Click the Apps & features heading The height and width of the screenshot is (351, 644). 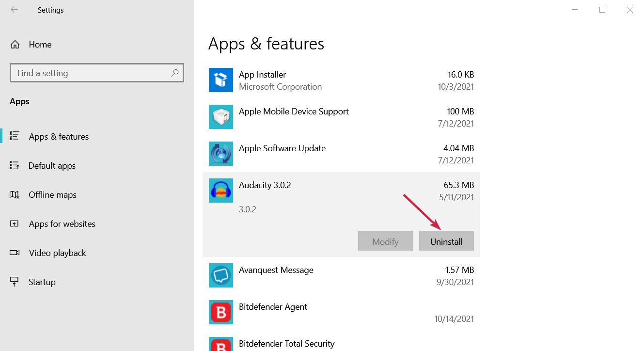266,44
